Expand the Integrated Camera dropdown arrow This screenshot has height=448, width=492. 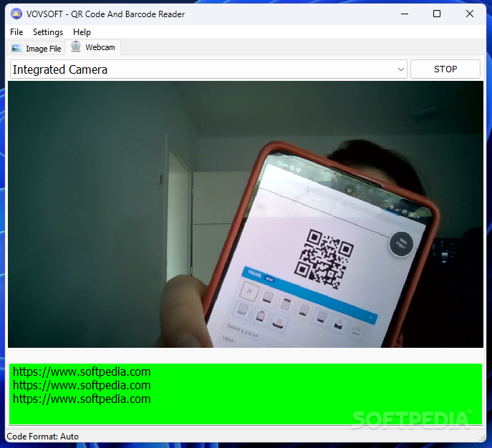coord(401,69)
